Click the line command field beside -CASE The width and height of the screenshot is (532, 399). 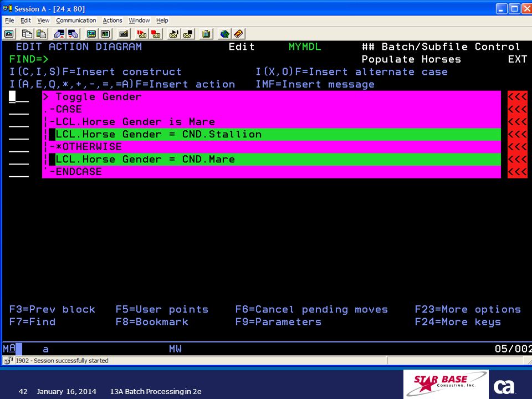click(19, 110)
